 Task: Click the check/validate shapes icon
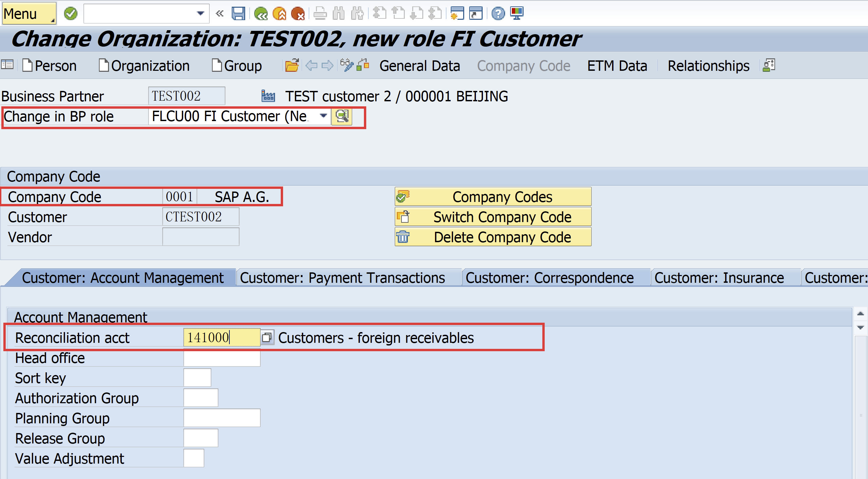pos(363,65)
